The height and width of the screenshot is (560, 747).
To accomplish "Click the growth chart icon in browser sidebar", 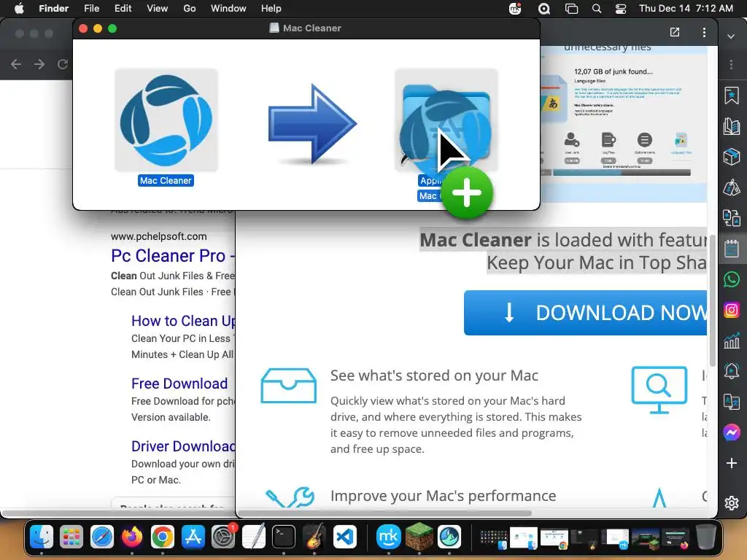I will pos(731,341).
